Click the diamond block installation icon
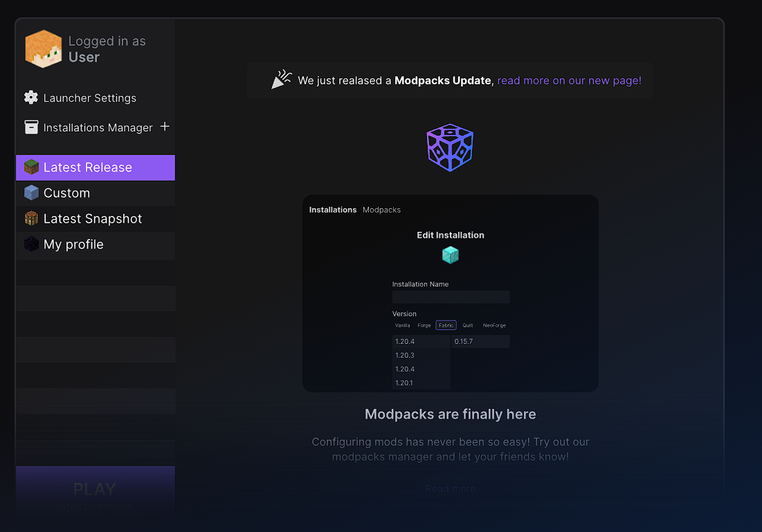This screenshot has width=762, height=532. click(x=450, y=255)
